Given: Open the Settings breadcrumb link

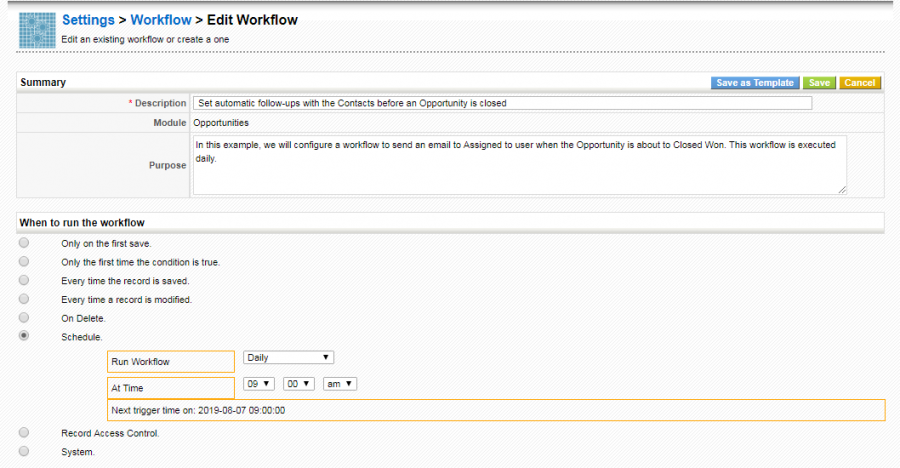Looking at the screenshot, I should pos(86,20).
